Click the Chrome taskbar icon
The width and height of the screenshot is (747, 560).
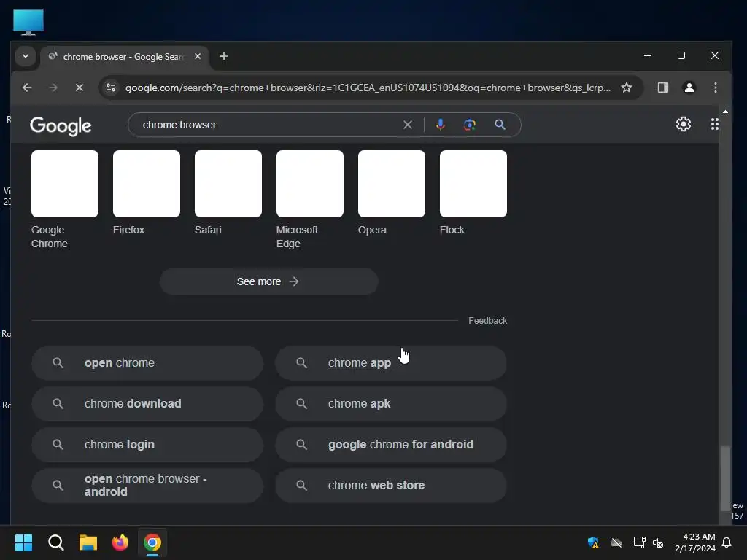[152, 542]
